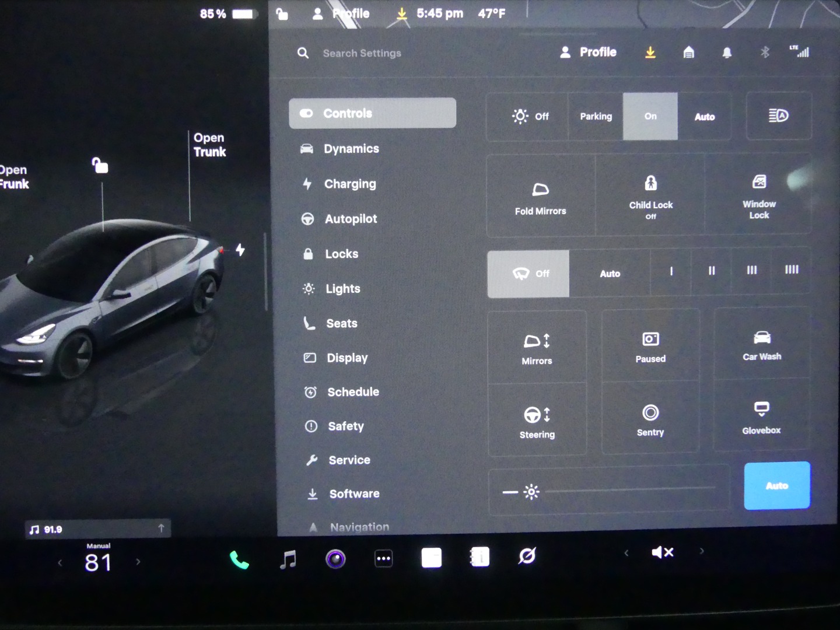Turn headlights Off
This screenshot has height=630, width=840.
coord(530,117)
